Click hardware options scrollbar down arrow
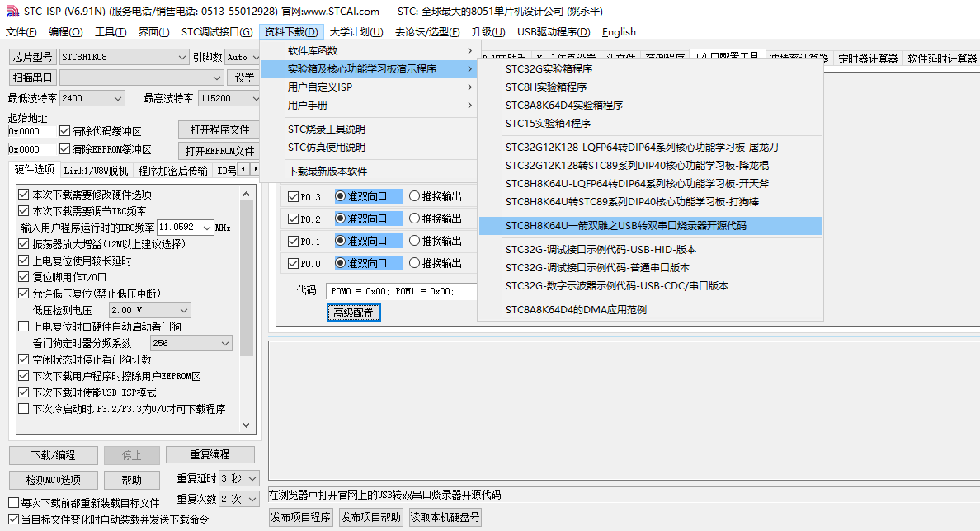980x531 pixels. coord(247,425)
